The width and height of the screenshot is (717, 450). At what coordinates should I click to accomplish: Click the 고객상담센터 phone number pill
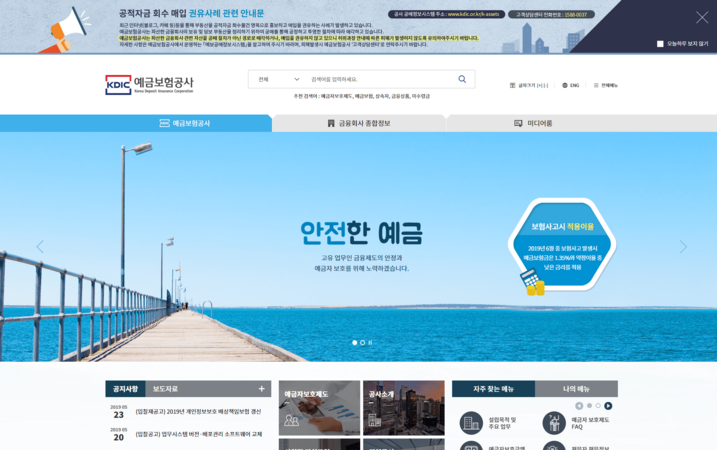551,15
